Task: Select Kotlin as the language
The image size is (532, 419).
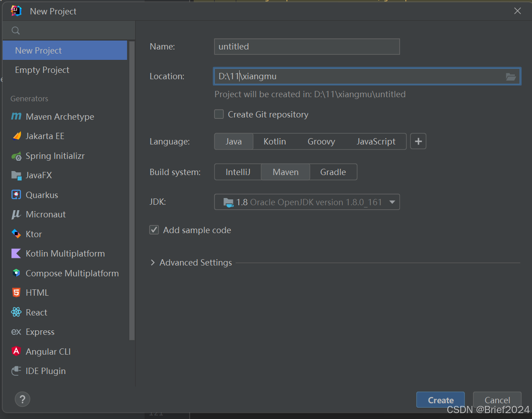Action: 275,141
